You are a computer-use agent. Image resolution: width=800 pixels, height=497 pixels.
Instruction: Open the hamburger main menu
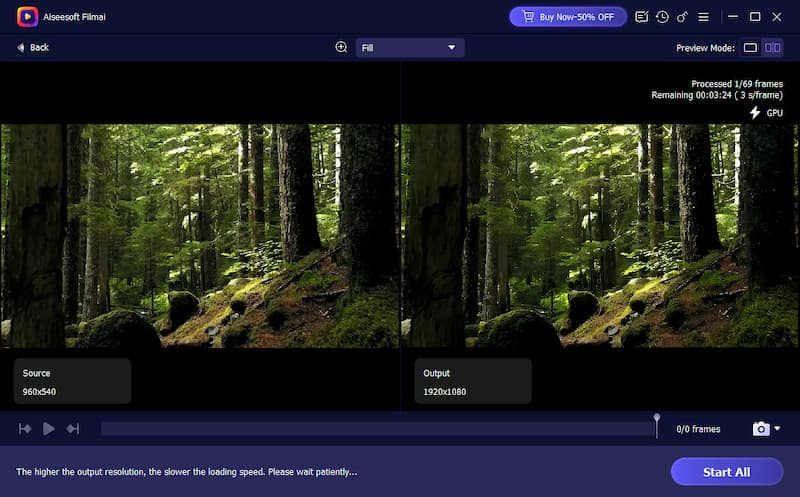coord(703,17)
